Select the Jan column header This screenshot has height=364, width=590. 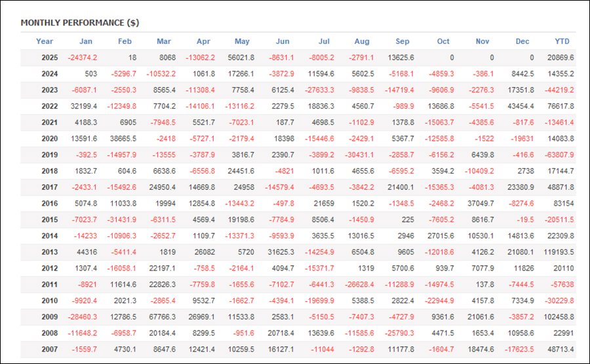86,41
